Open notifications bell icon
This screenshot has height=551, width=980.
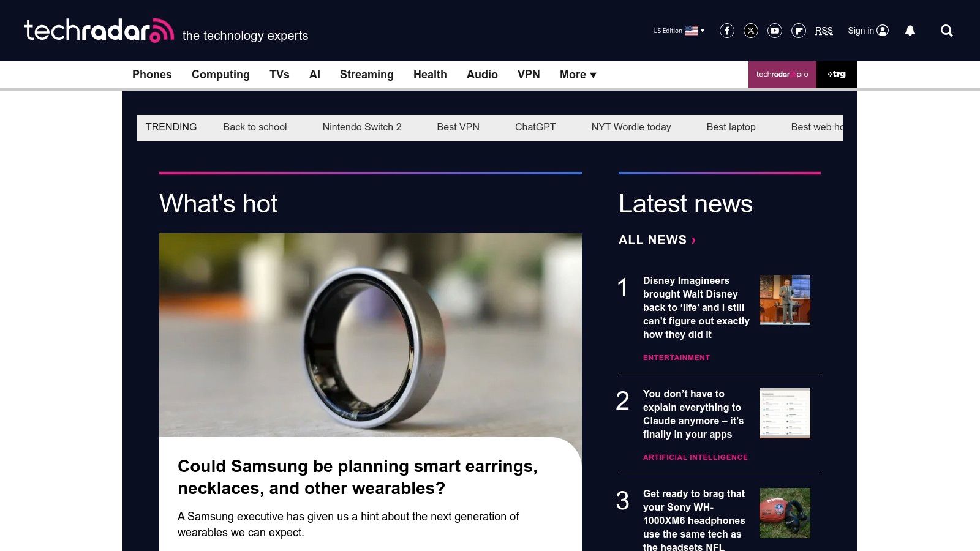[x=910, y=31]
